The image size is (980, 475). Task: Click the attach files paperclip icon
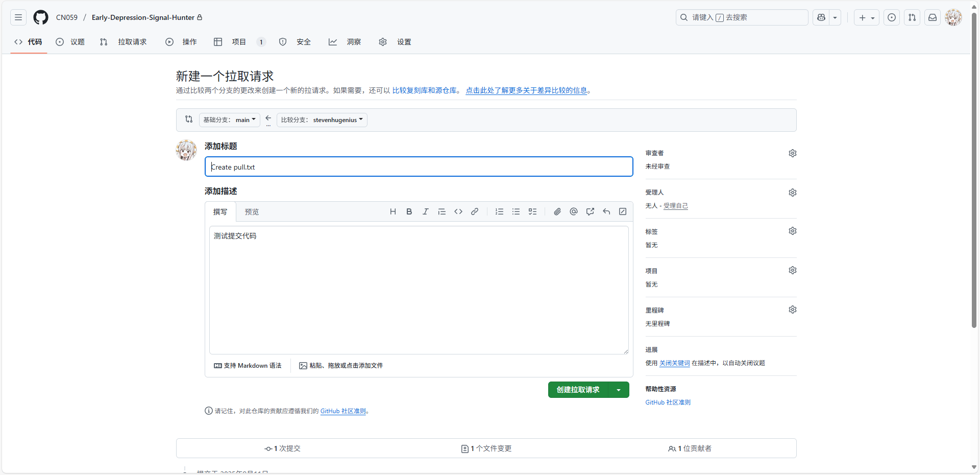click(557, 211)
